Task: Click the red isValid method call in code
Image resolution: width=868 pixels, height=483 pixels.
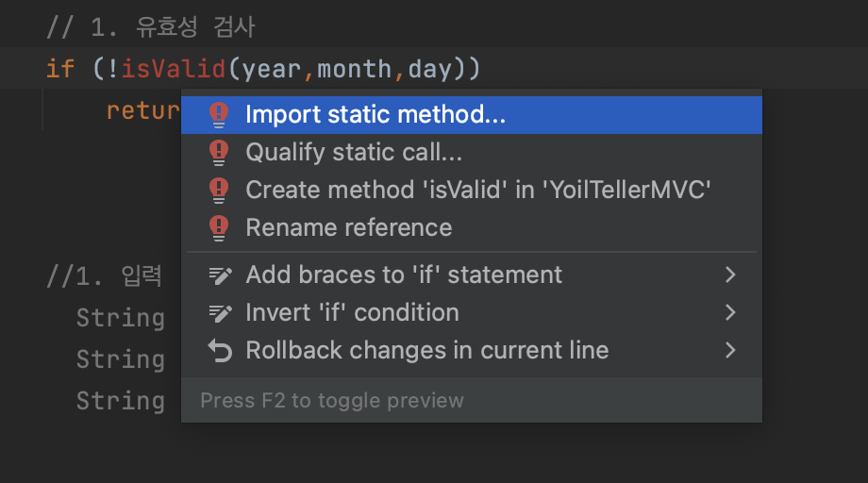Action: click(x=174, y=69)
